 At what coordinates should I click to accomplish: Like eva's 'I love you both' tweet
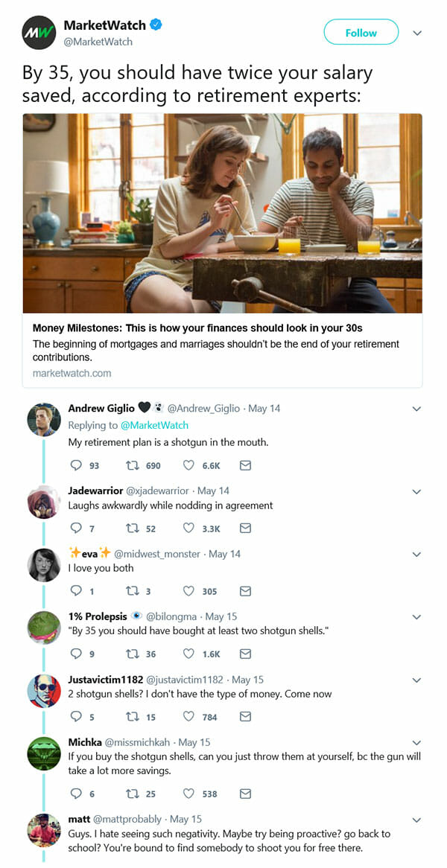[x=188, y=591]
